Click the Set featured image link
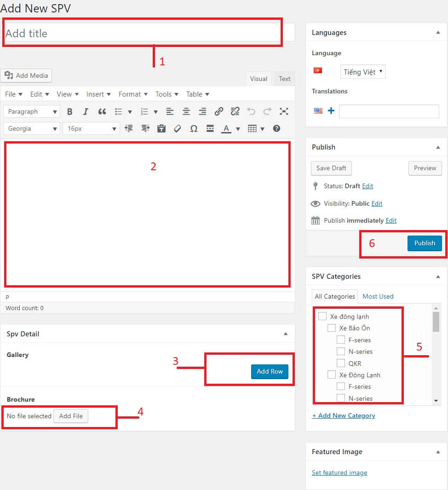 pos(339,473)
